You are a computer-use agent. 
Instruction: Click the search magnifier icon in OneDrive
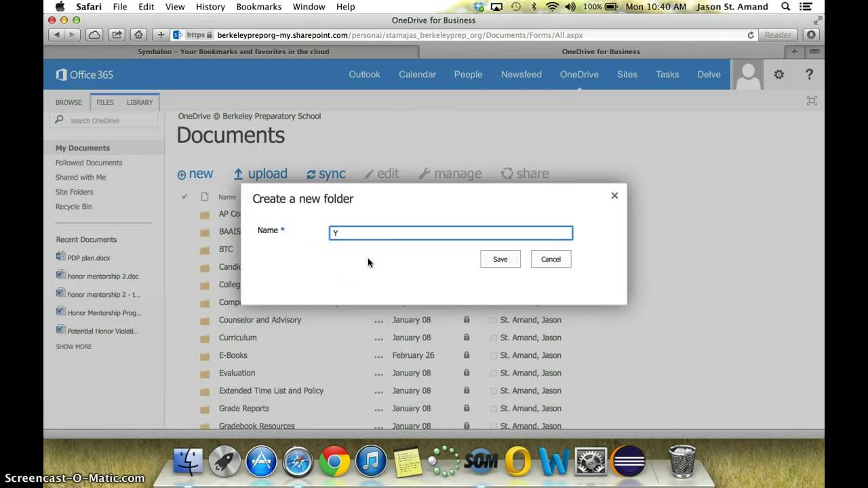pyautogui.click(x=59, y=120)
